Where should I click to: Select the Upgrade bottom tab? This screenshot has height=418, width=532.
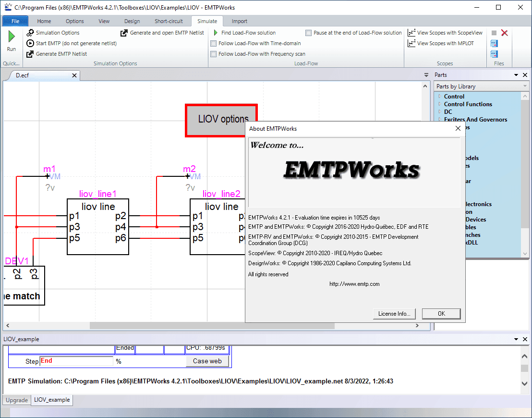17,400
